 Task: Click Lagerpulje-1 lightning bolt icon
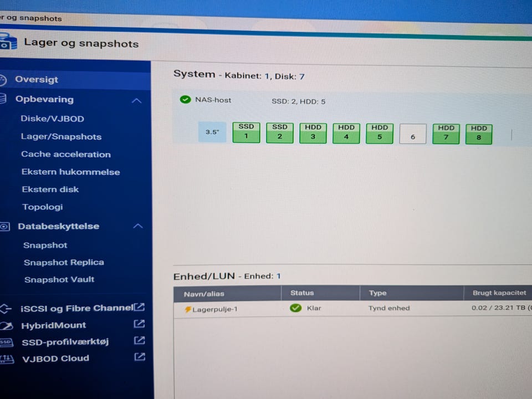click(188, 309)
